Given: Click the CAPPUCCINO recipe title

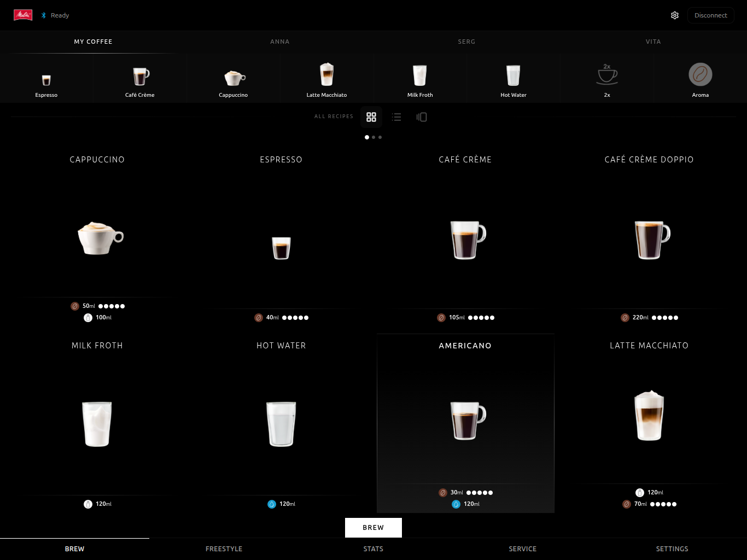Looking at the screenshot, I should pos(97,160).
